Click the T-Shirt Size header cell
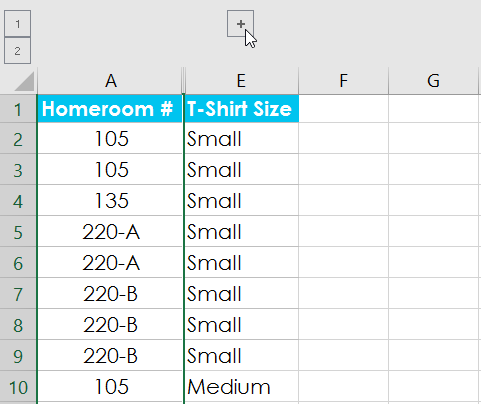This screenshot has width=481, height=404. [x=241, y=109]
